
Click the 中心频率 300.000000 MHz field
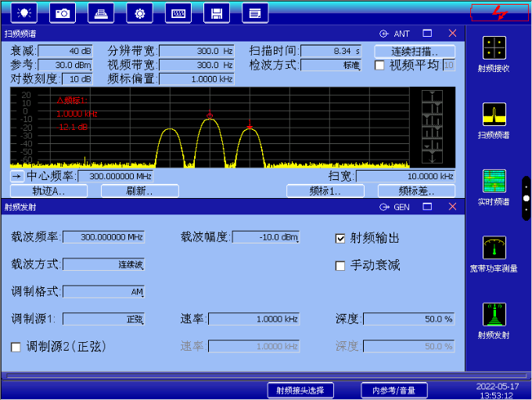(116, 176)
